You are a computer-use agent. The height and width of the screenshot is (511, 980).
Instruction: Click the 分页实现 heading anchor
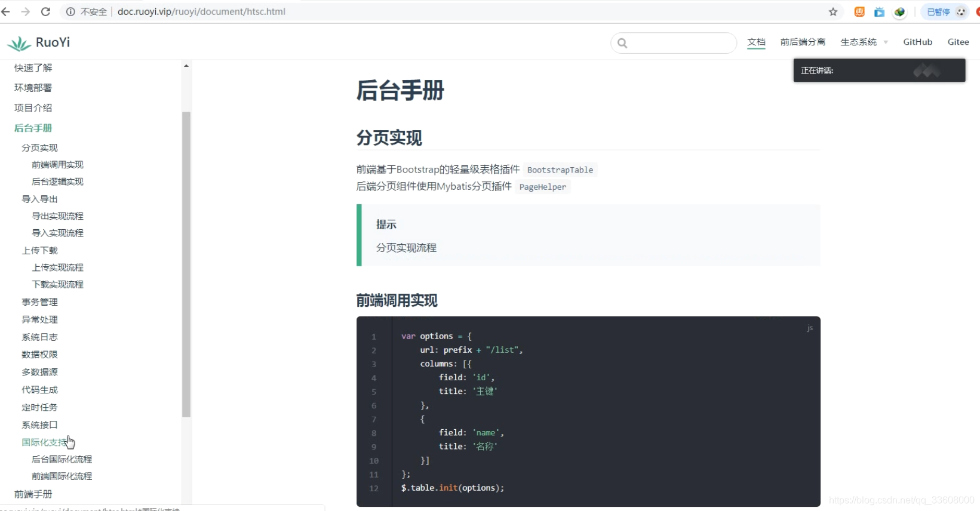(389, 138)
